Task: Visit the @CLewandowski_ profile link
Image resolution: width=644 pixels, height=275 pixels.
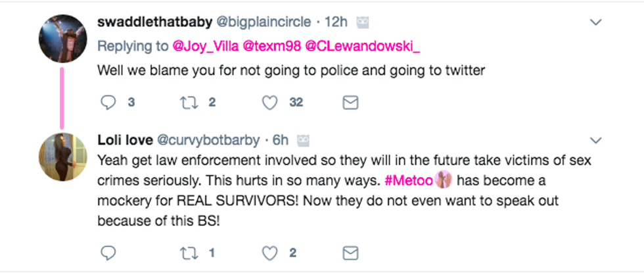Action: coord(363,47)
